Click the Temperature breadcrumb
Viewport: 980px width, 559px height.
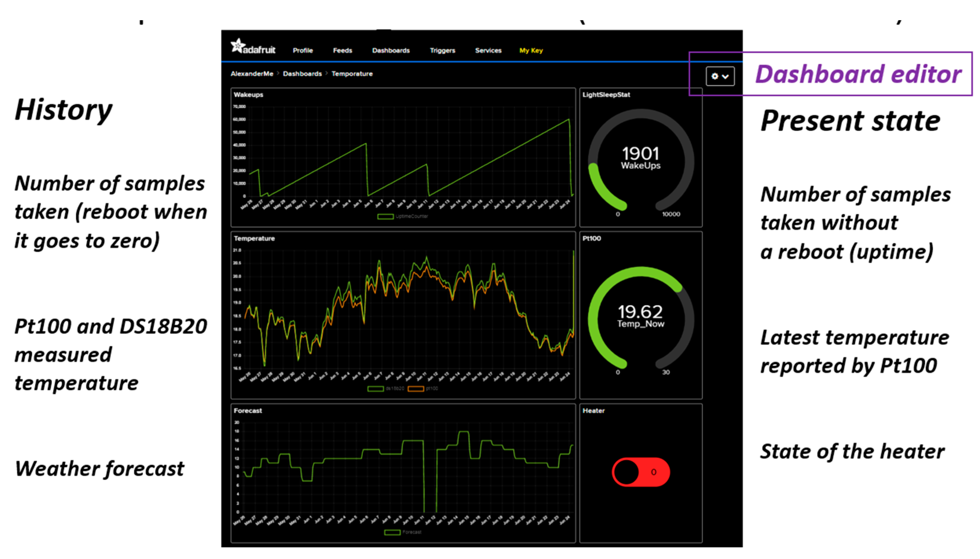point(352,74)
